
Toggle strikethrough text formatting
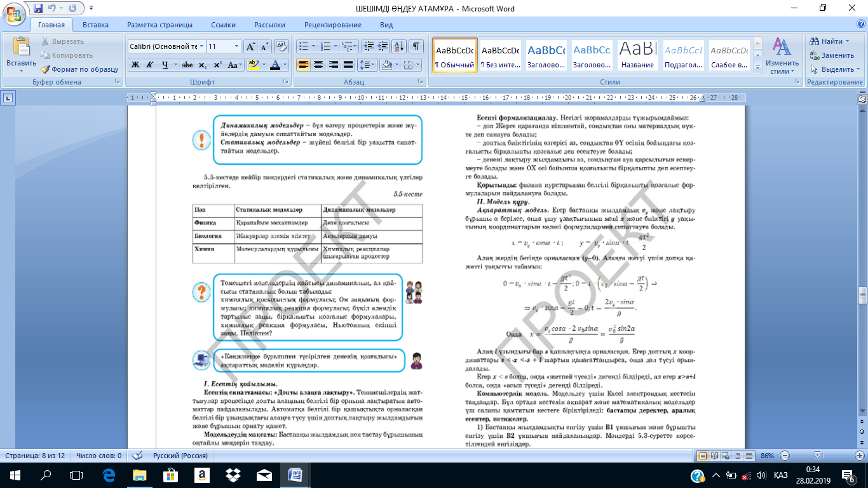(187, 65)
